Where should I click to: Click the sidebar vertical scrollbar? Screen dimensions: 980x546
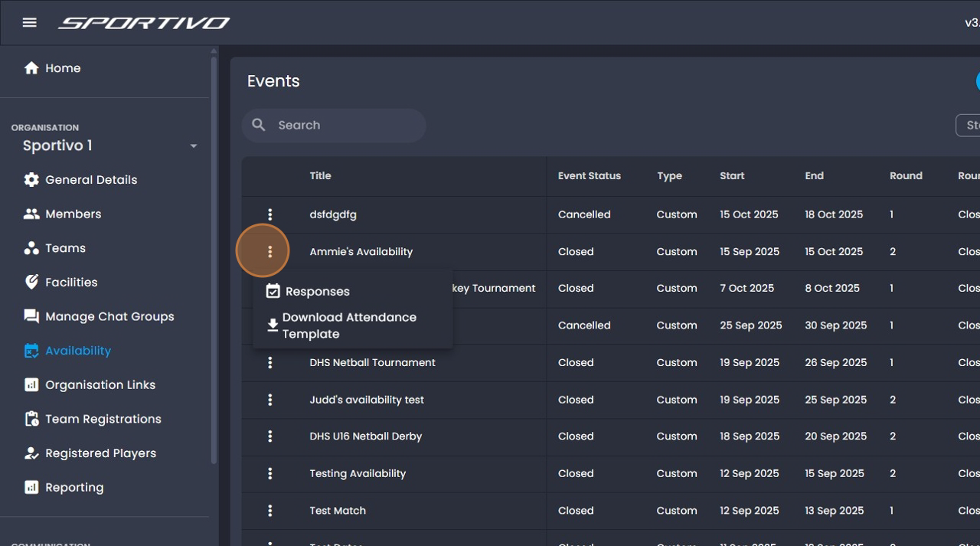214,260
